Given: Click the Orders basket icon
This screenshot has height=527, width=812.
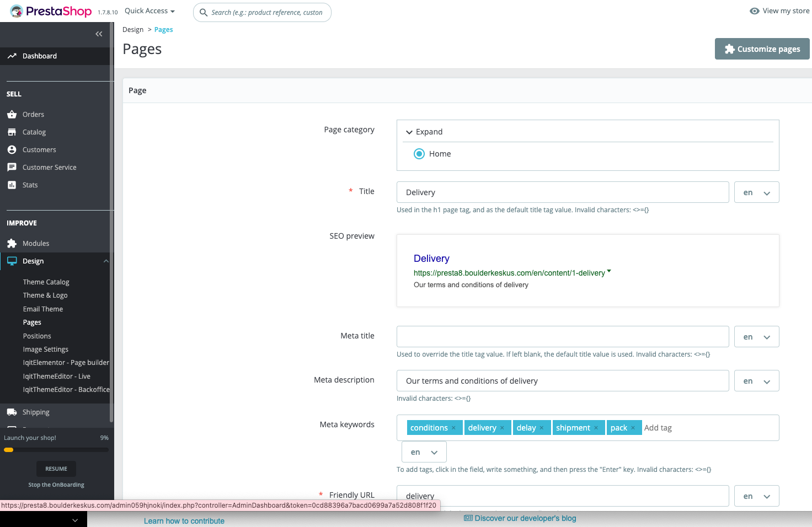Looking at the screenshot, I should (x=12, y=114).
